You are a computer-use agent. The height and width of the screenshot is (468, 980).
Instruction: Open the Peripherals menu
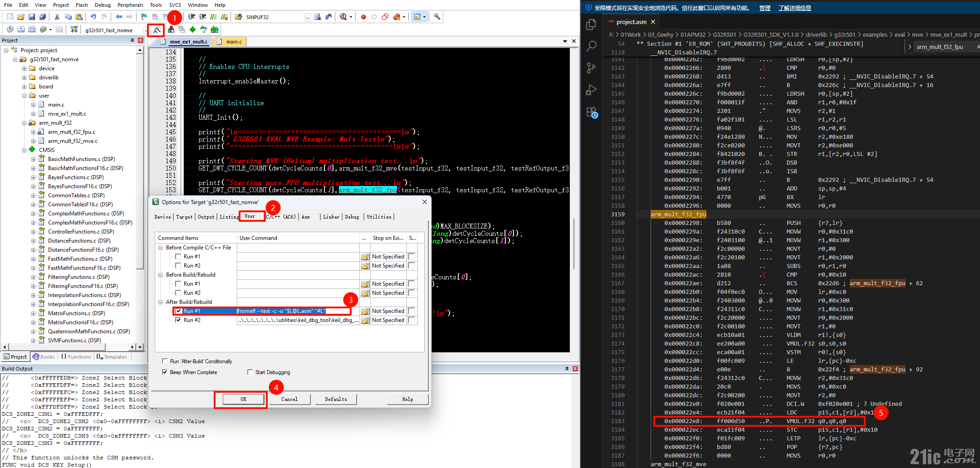tap(130, 5)
